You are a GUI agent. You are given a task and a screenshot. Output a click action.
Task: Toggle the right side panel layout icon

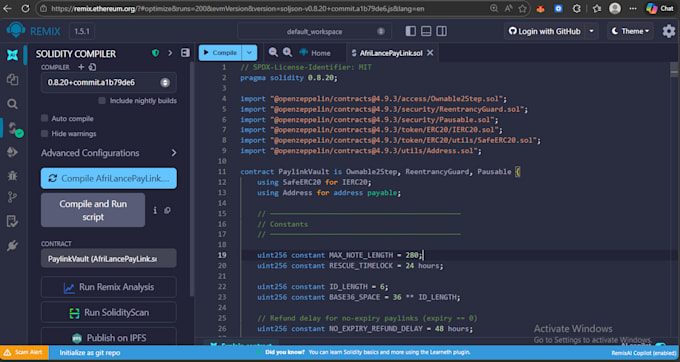click(x=441, y=31)
